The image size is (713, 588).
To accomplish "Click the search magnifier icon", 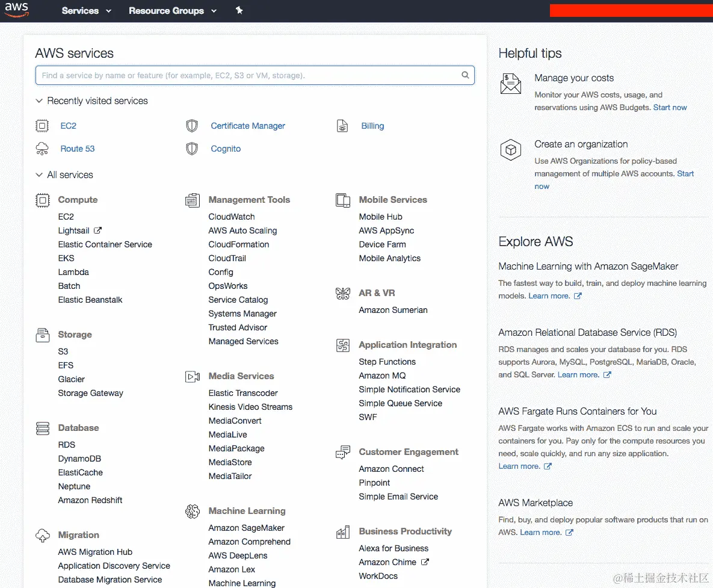I will (x=465, y=75).
